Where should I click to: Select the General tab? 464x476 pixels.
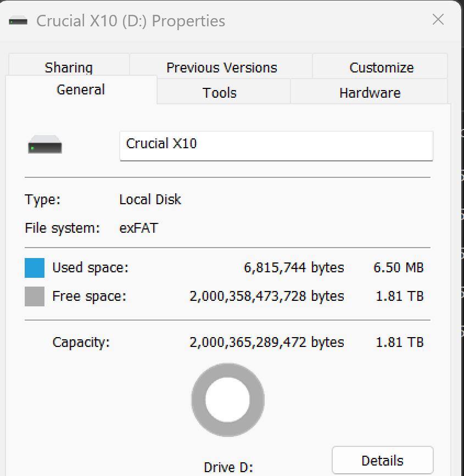(x=81, y=89)
